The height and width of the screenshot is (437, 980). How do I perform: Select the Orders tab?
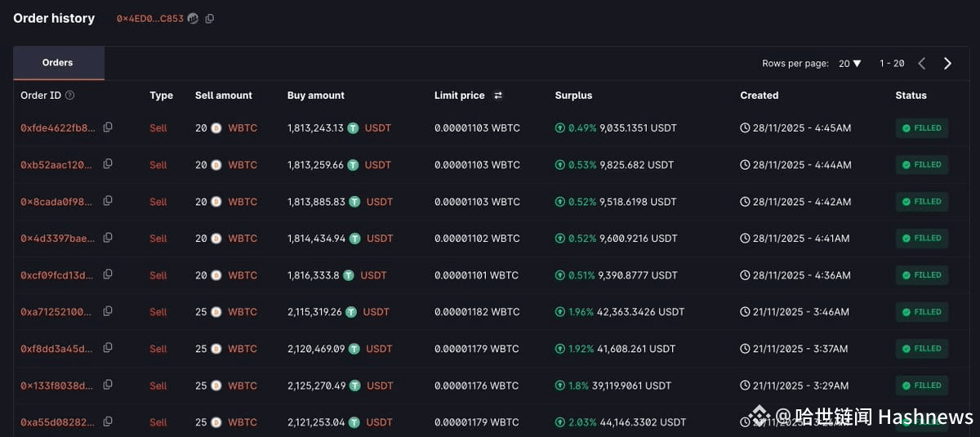58,63
